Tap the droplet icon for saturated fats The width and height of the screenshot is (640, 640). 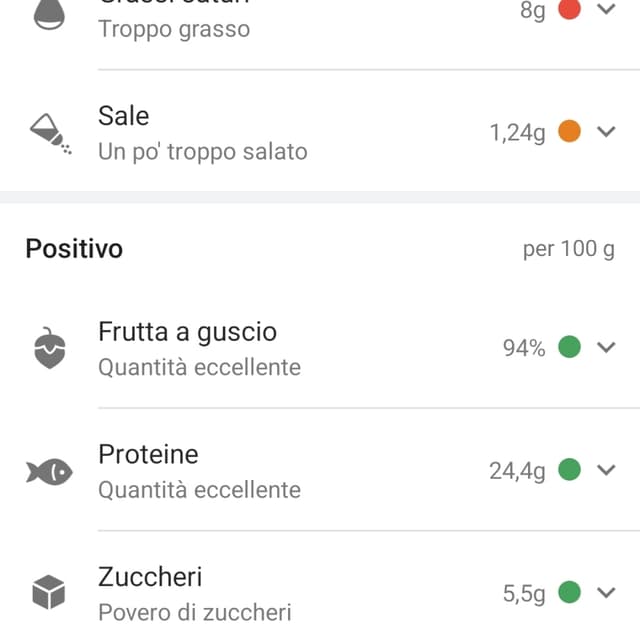coord(49,14)
